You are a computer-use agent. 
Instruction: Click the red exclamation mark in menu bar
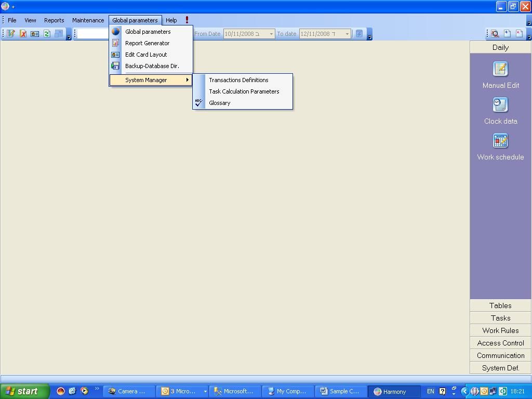point(187,20)
